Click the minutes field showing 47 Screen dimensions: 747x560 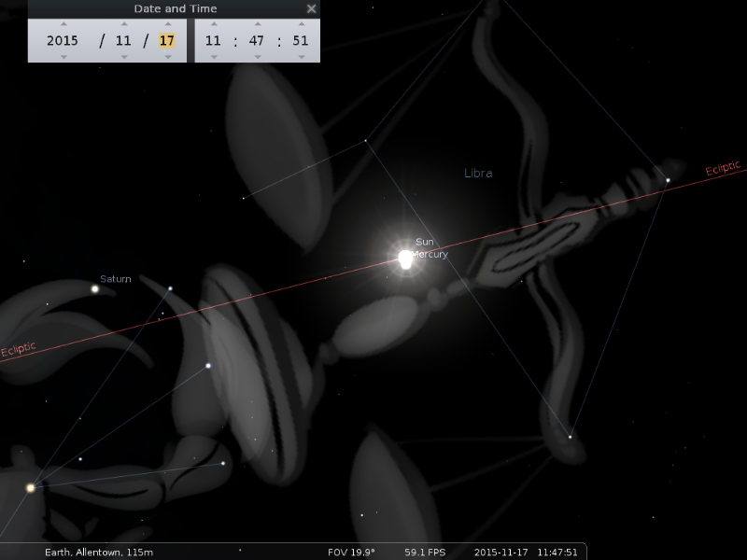[256, 41]
